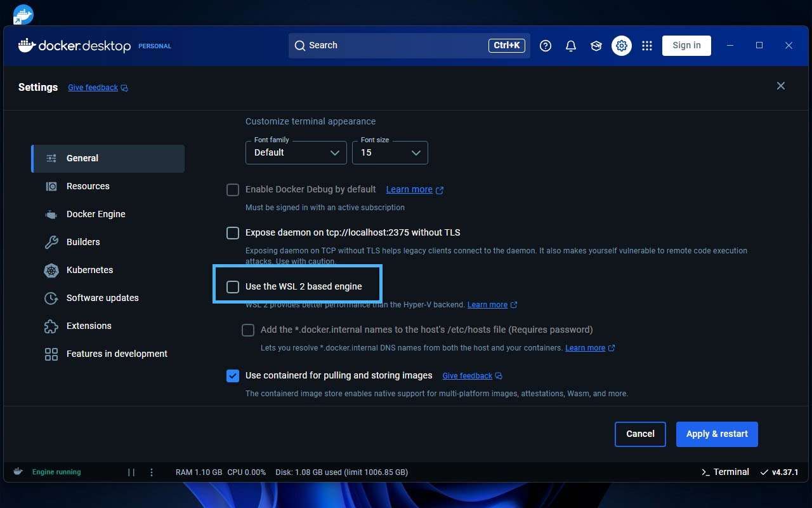The image size is (812, 508).
Task: Expand the Font family dropdown
Action: (x=296, y=153)
